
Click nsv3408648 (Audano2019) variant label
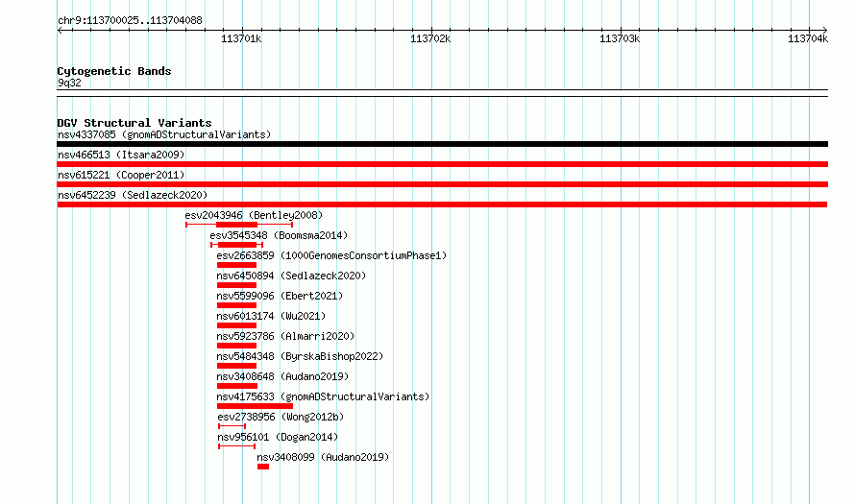tap(282, 376)
